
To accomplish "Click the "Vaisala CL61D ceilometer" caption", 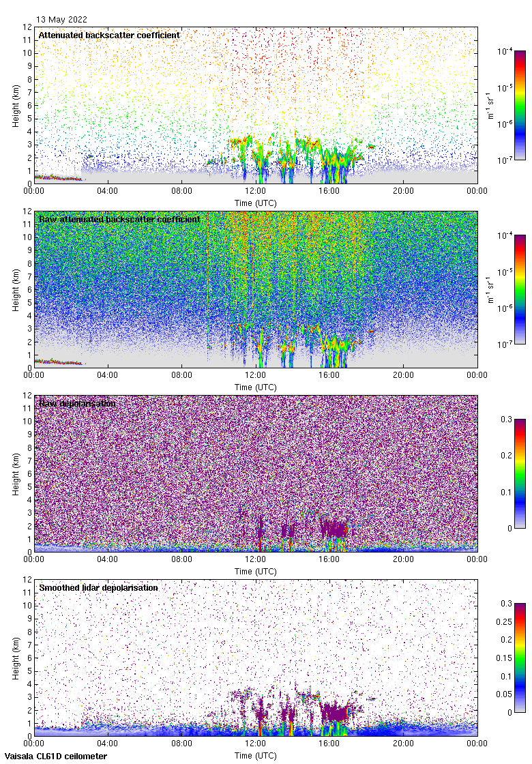I will click(55, 756).
